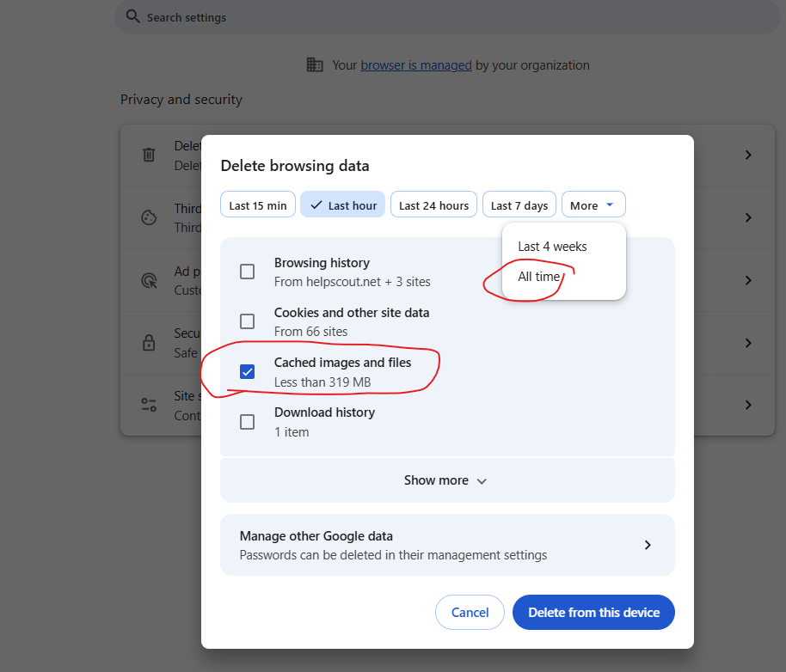Click the managed organization building icon
Viewport: 786px width, 672px height.
[315, 64]
